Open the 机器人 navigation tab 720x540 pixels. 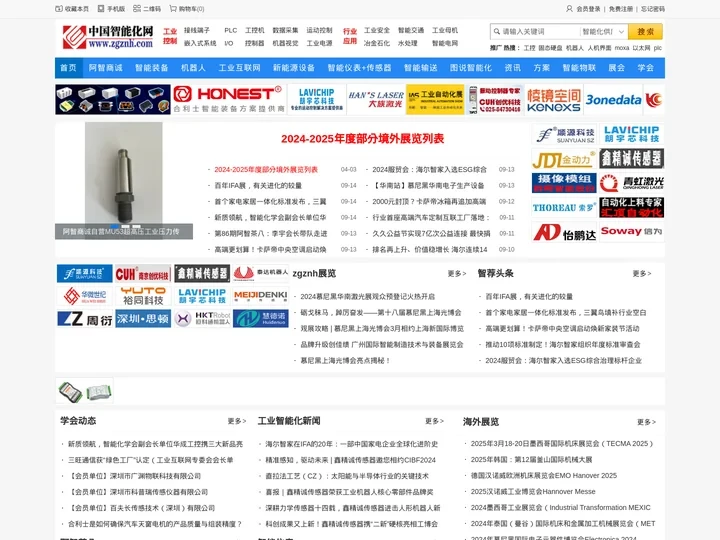(193, 68)
